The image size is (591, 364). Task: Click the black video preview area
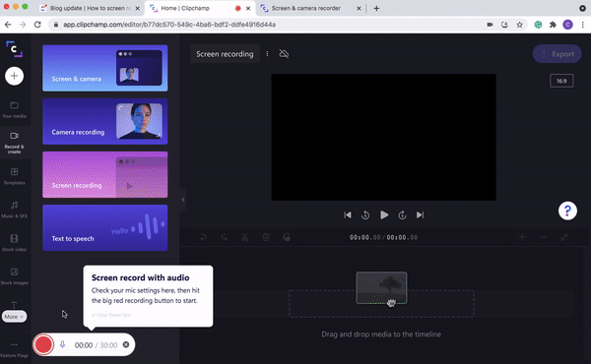(x=384, y=137)
